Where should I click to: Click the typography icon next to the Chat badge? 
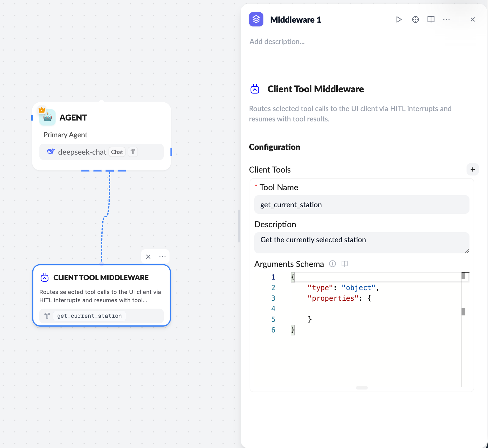tap(133, 152)
